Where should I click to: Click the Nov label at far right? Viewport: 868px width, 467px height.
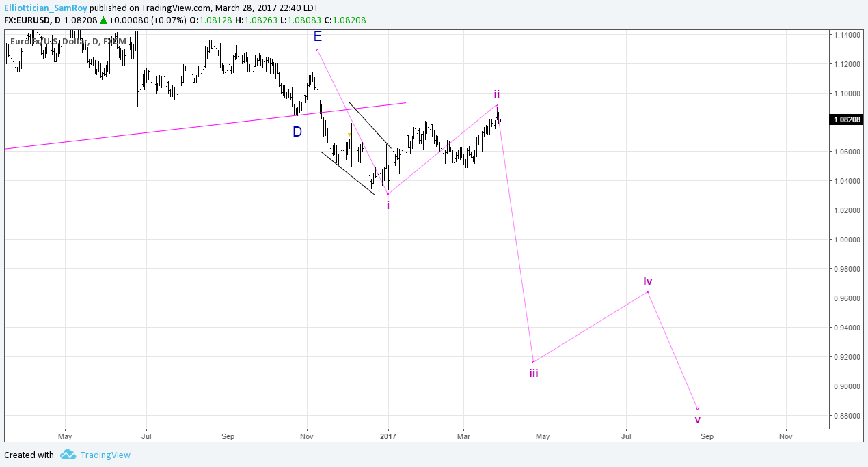click(x=786, y=436)
